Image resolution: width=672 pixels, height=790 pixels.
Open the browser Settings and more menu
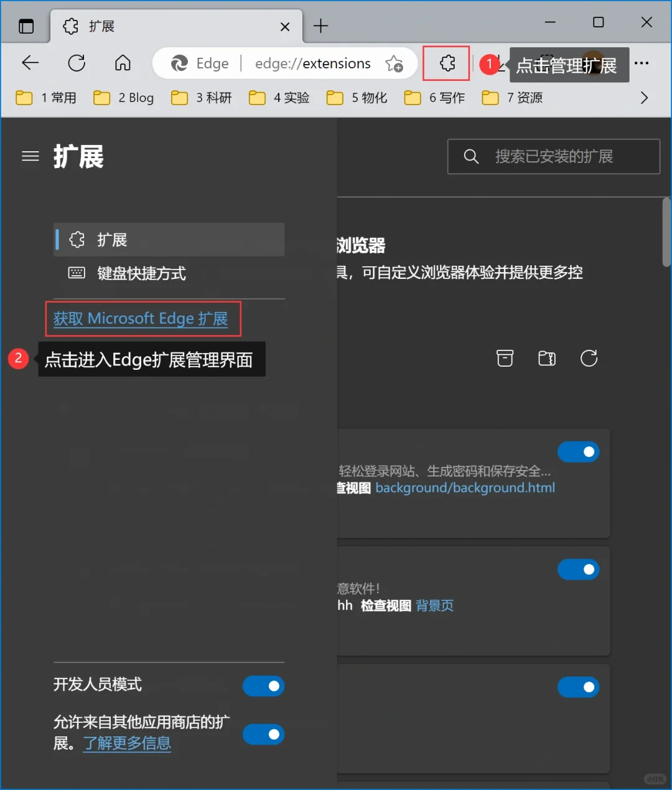click(642, 63)
